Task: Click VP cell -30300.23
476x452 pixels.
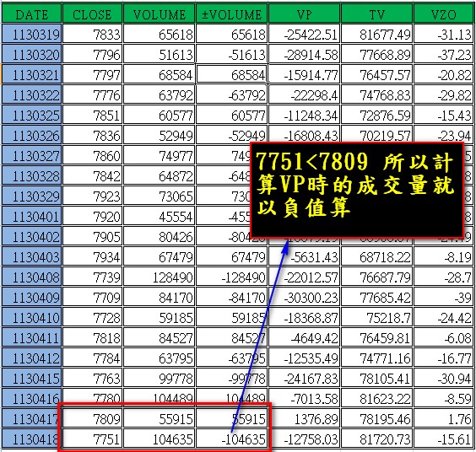Action: (304, 297)
